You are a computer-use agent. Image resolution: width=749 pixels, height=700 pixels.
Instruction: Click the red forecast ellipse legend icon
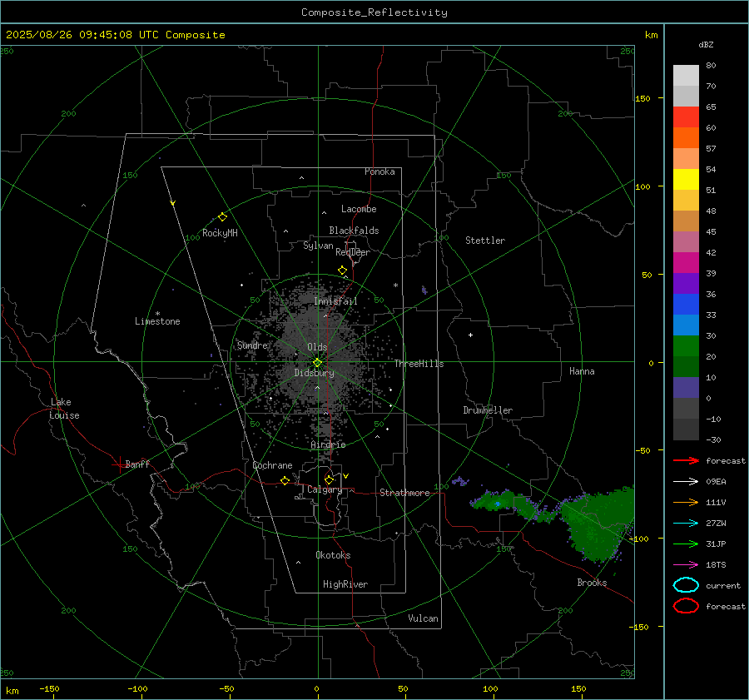[686, 606]
